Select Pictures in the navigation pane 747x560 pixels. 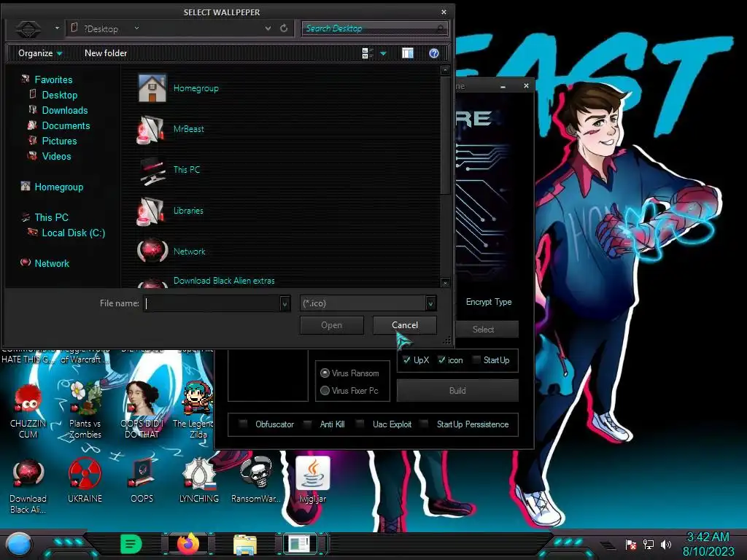click(x=59, y=141)
